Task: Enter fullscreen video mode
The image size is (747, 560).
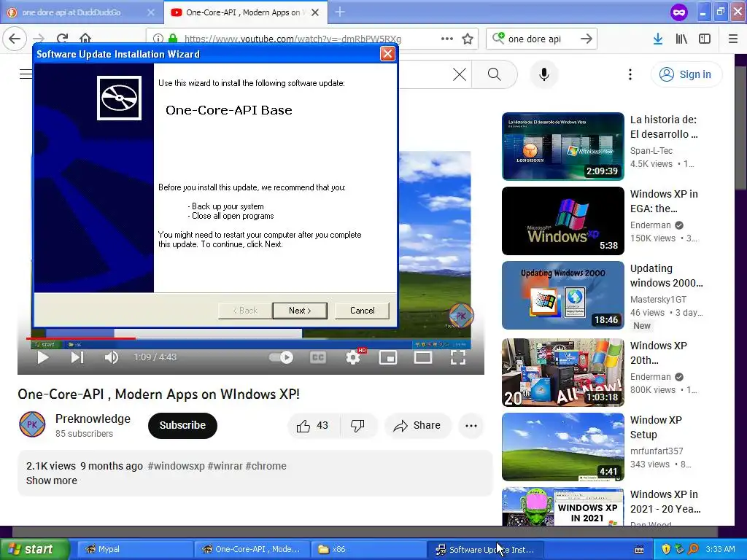Action: (458, 357)
